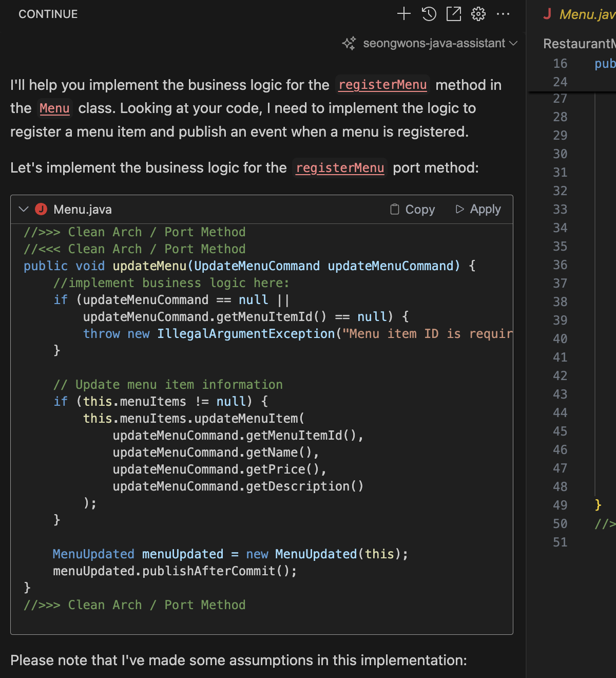The width and height of the screenshot is (616, 678).
Task: Click the sparkle icon beside assistant name
Action: [x=349, y=43]
